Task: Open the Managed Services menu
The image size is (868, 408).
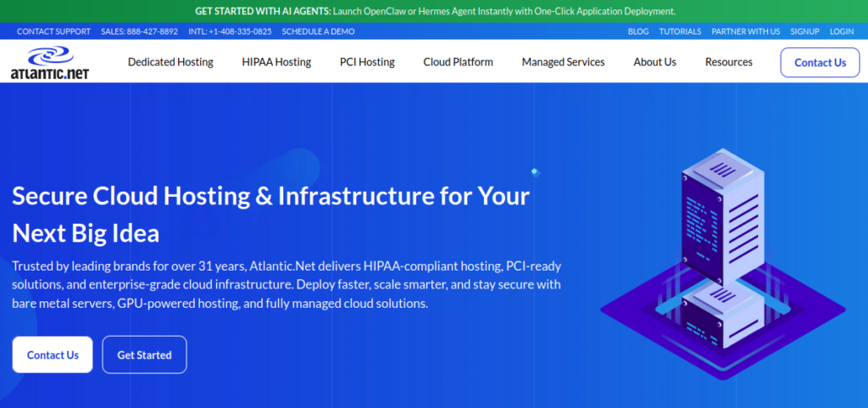Action: (563, 62)
